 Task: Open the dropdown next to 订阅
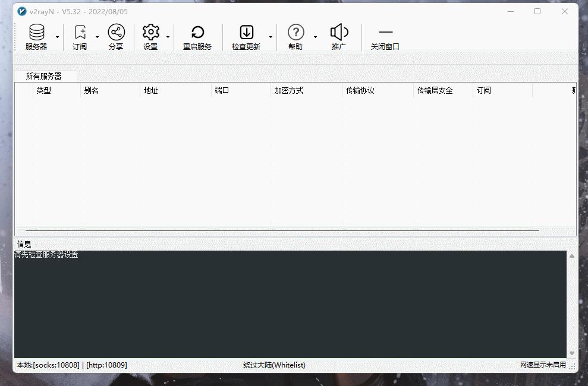coord(97,37)
